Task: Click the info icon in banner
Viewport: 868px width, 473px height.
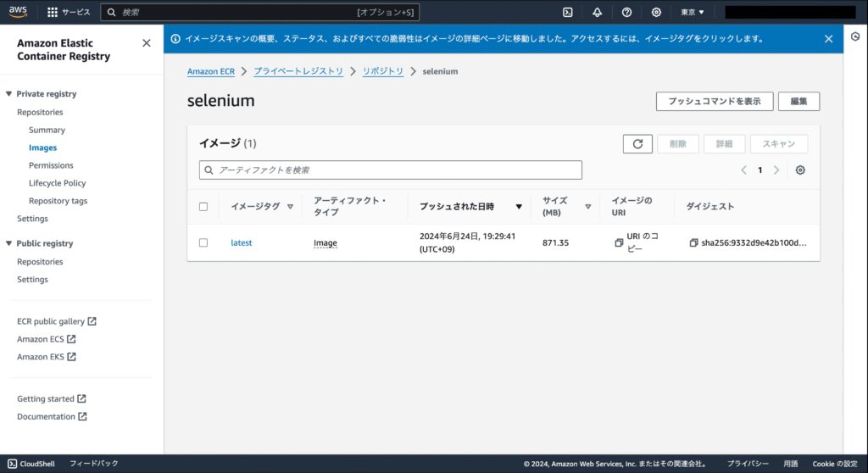Action: tap(175, 39)
